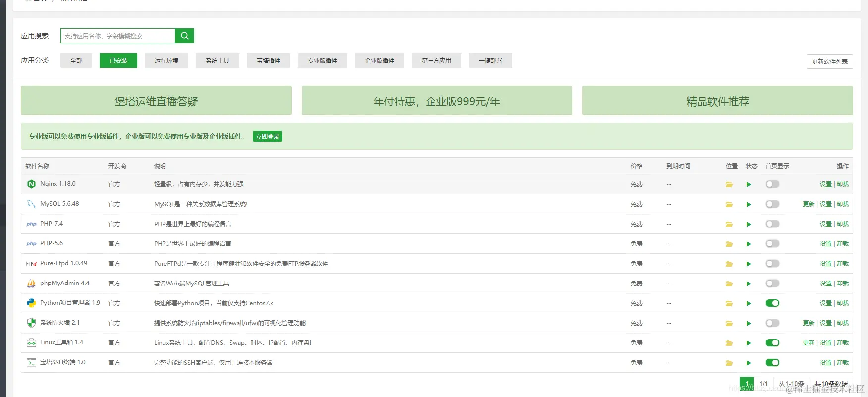Click the Pure-Ftpd status play icon
868x397 pixels.
(749, 264)
